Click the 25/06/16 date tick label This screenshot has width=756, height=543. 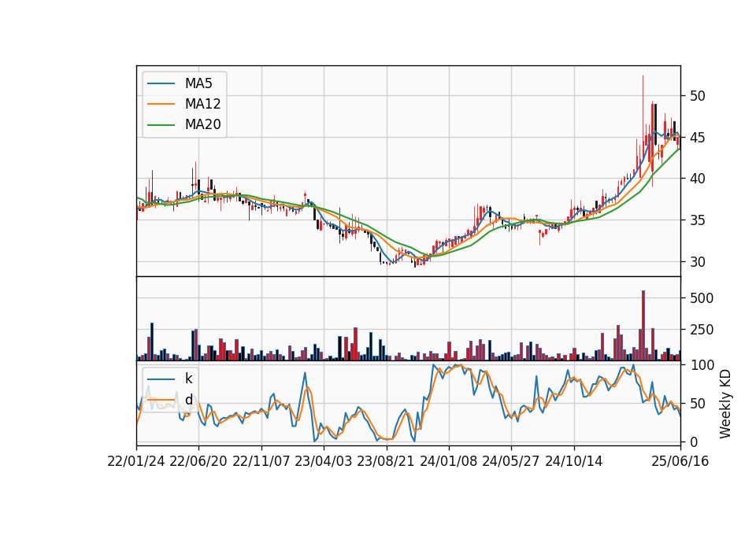680,461
